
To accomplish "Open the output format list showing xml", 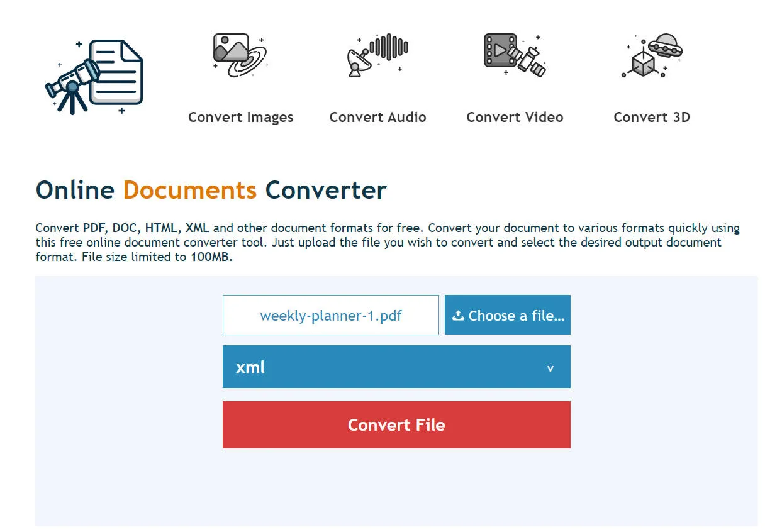I will (x=396, y=367).
